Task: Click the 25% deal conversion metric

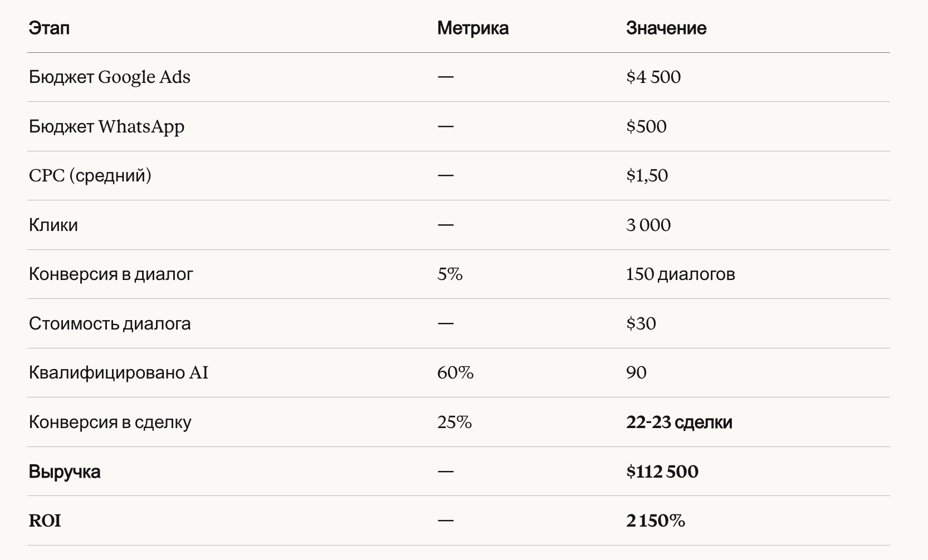Action: click(454, 422)
